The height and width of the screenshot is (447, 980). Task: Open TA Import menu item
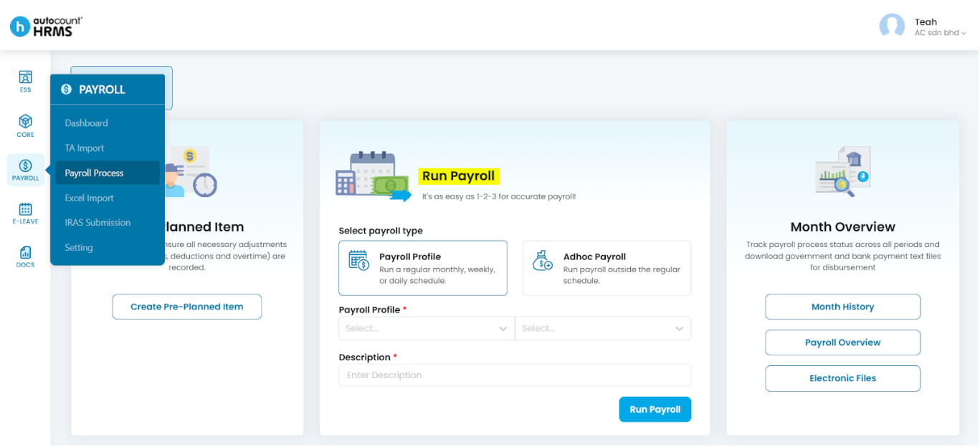108,148
